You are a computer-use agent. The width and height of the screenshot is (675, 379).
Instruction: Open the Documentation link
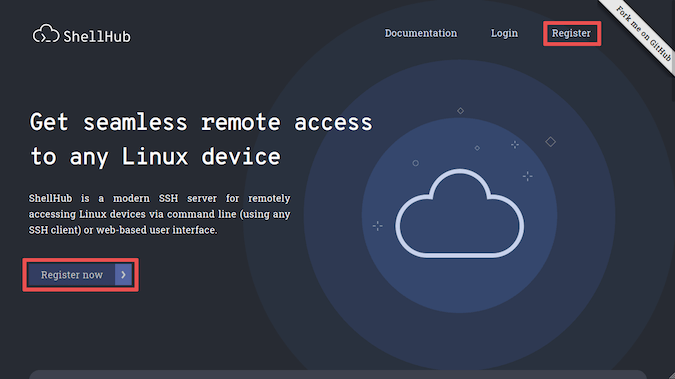421,33
